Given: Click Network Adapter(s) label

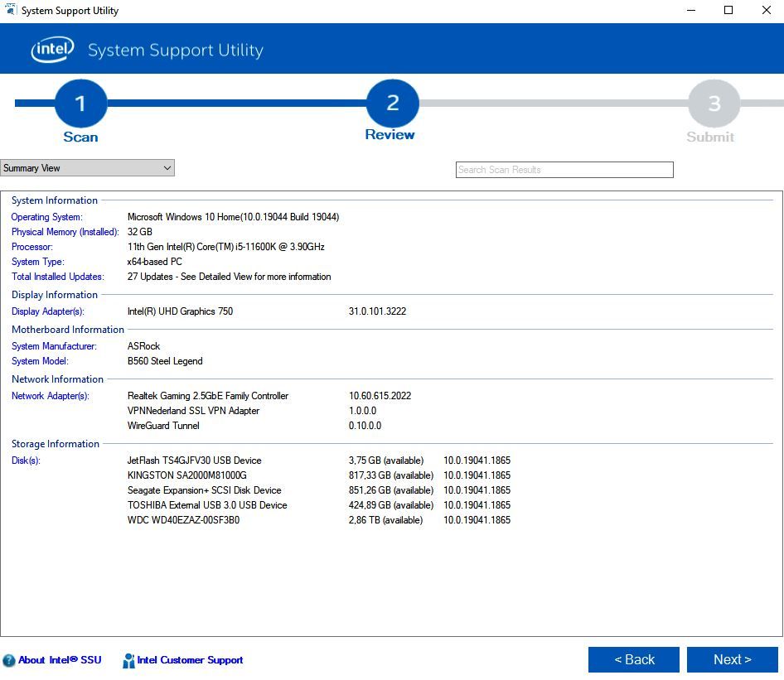Looking at the screenshot, I should 50,396.
